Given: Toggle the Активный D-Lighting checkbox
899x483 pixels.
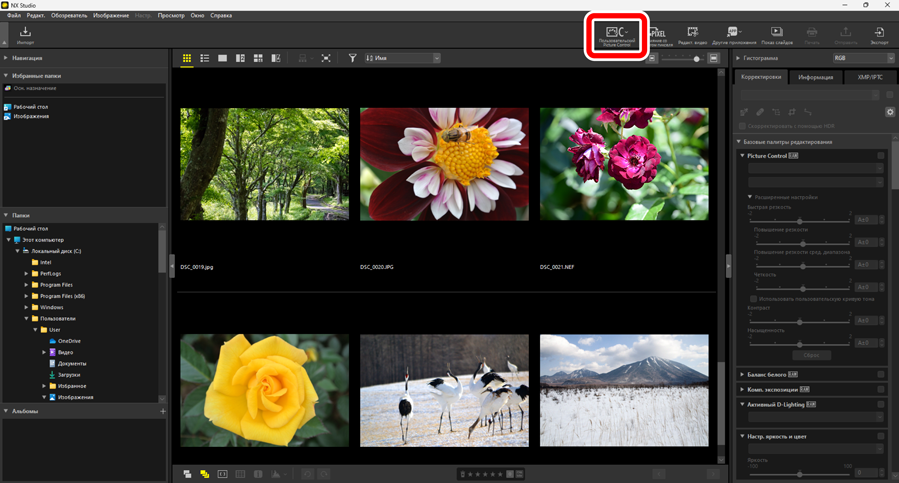Looking at the screenshot, I should point(881,405).
